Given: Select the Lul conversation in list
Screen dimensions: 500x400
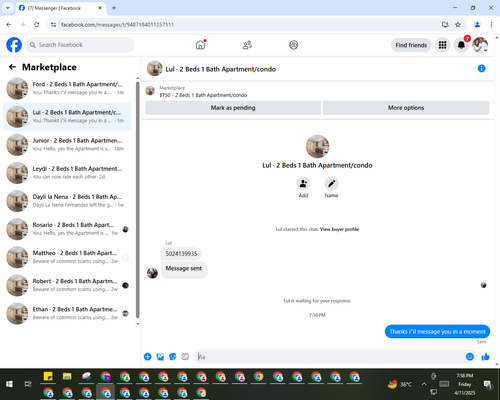Looking at the screenshot, I should 68,117.
